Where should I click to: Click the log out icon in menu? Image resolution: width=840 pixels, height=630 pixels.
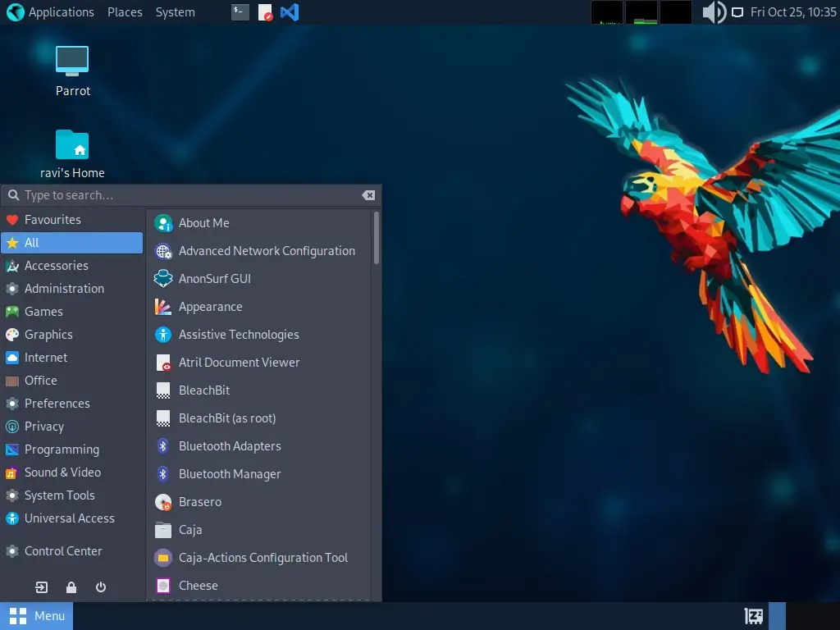pyautogui.click(x=42, y=587)
